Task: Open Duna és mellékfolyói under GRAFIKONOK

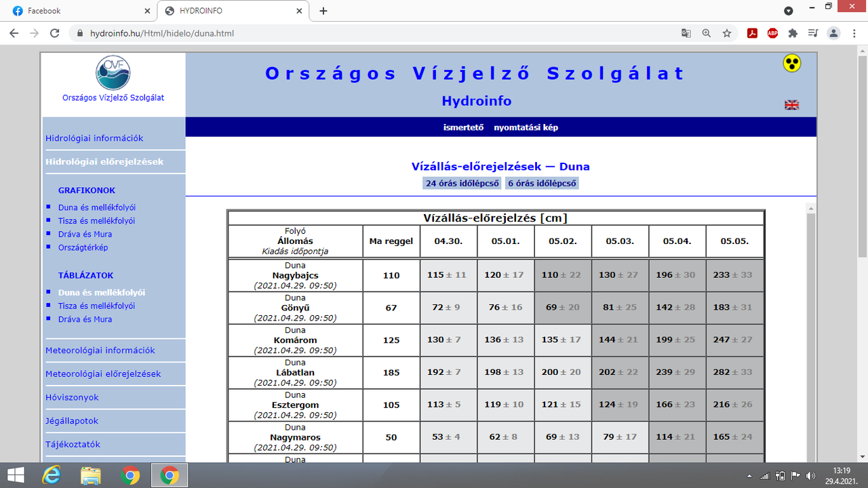Action: click(97, 207)
